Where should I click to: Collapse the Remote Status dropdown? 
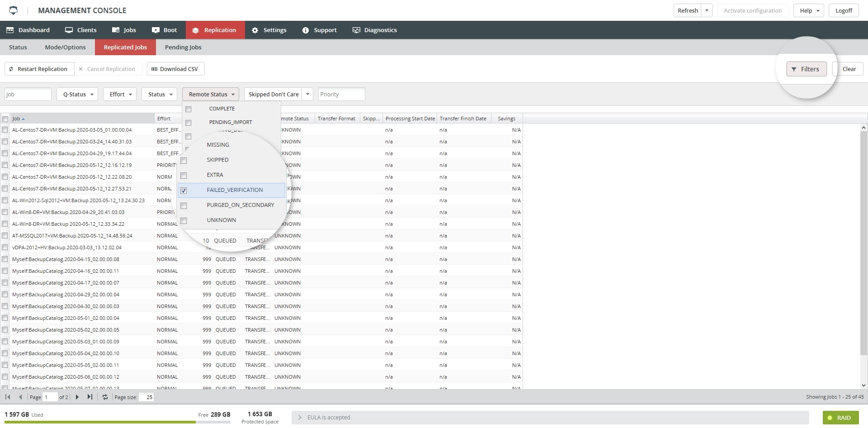tap(211, 94)
